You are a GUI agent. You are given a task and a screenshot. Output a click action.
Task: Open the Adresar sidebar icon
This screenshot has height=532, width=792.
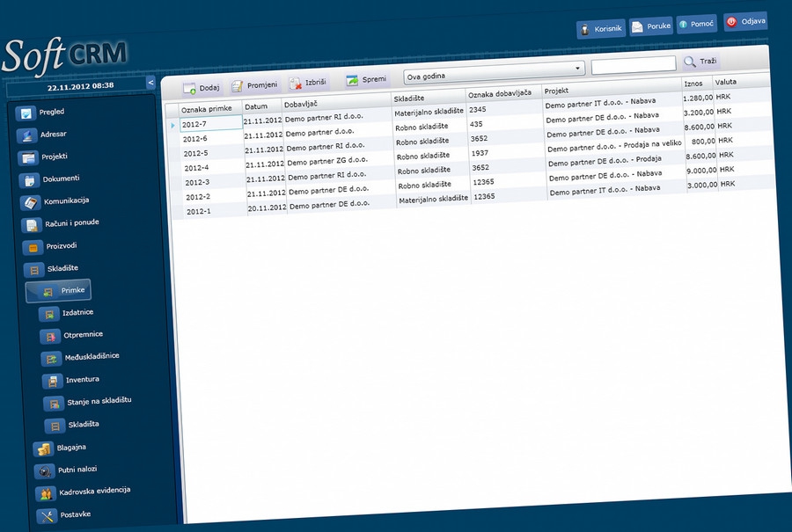[26, 135]
